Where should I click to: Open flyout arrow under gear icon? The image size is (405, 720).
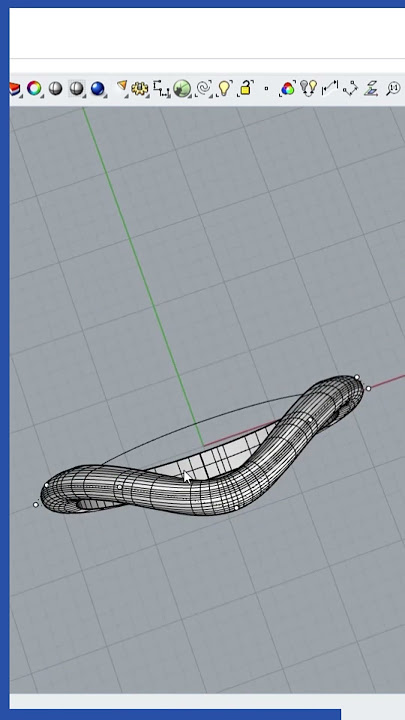pyautogui.click(x=146, y=95)
